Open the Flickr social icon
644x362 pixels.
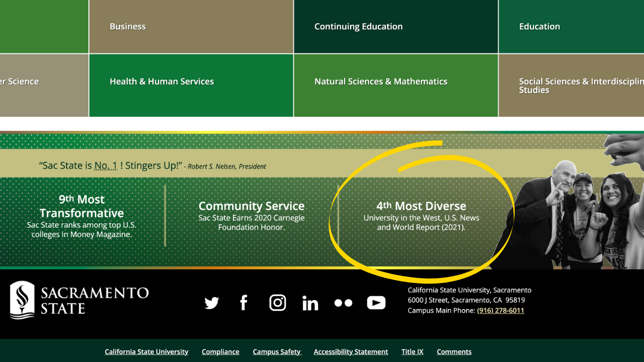(343, 303)
